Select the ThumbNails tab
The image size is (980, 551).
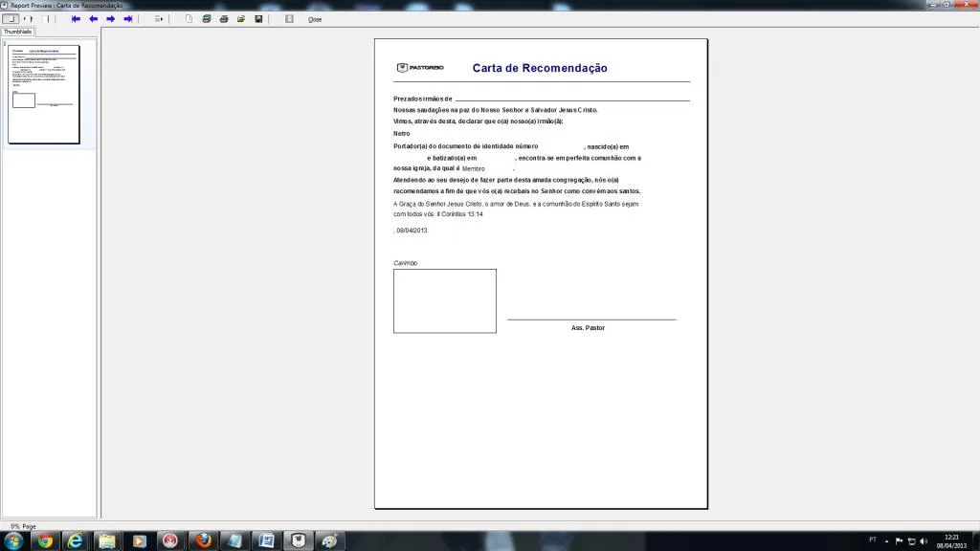17,32
